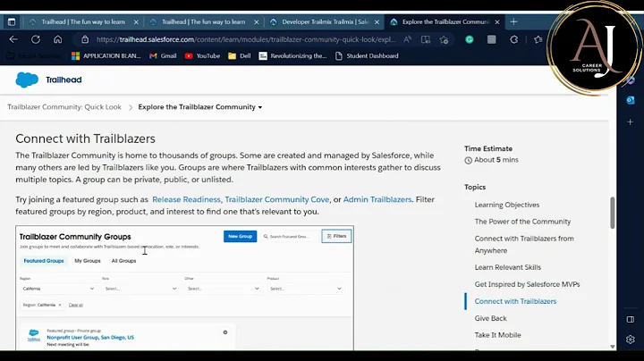Screen dimensions: 644x361
Task: Open the Trailblazer Community Cove link
Action: 276,199
